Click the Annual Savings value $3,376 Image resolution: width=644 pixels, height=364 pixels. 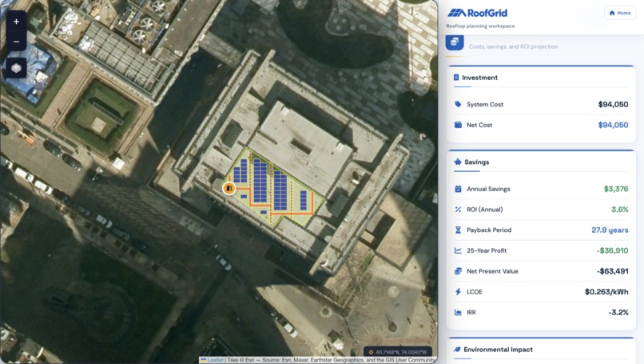616,189
